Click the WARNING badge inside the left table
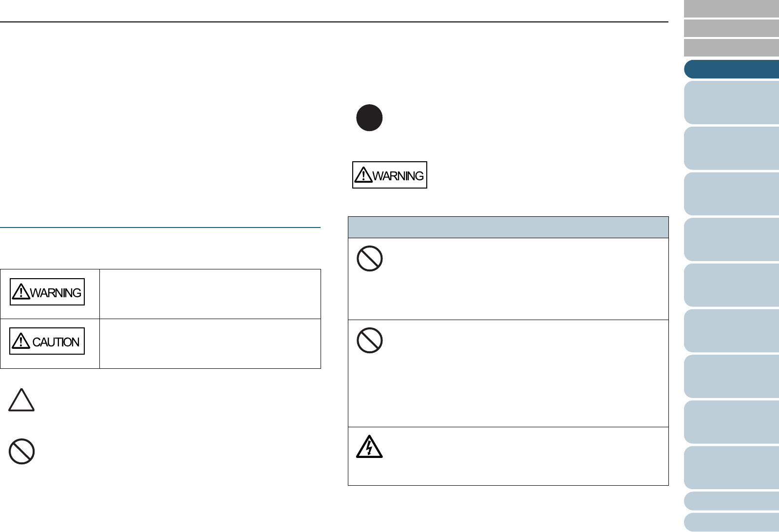The image size is (779, 532). [x=47, y=292]
